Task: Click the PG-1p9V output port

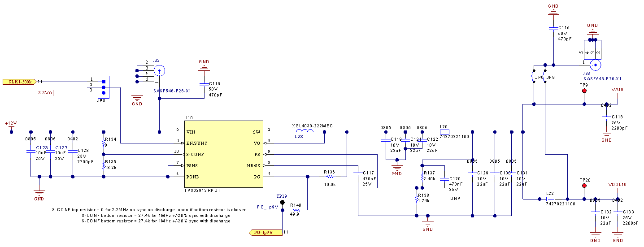Action: [x=265, y=232]
